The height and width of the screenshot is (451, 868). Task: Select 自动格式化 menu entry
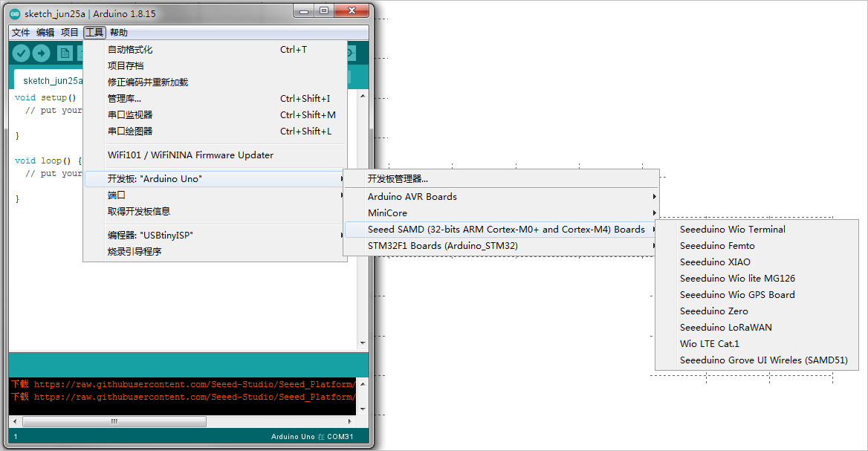(x=215, y=49)
